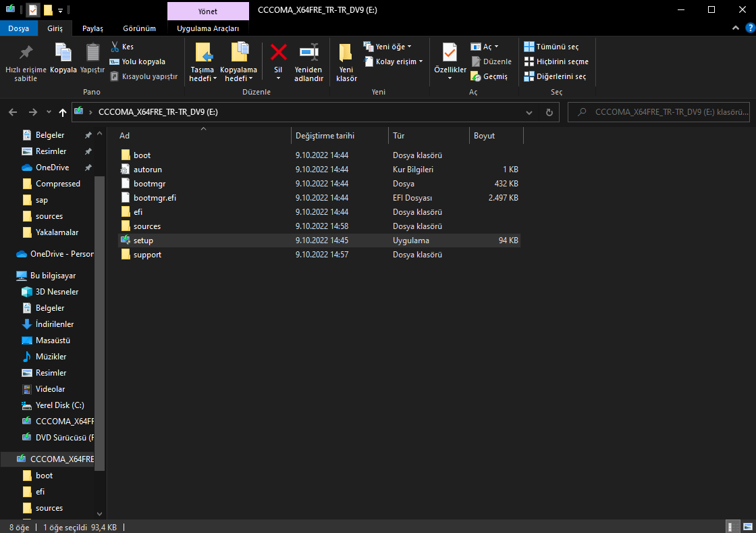Click the Properties quick access toolbar icon
Screen dimensions: 756x533
pyautogui.click(x=33, y=9)
